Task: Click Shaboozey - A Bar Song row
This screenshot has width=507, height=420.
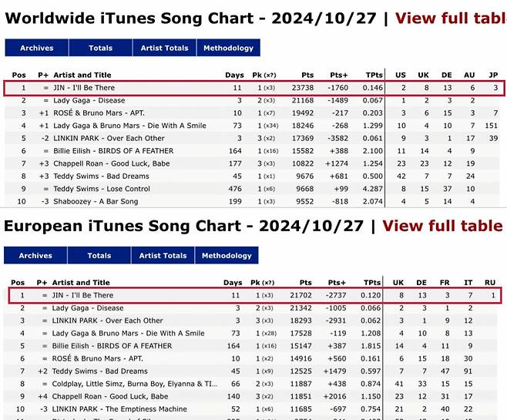Action: (96, 200)
